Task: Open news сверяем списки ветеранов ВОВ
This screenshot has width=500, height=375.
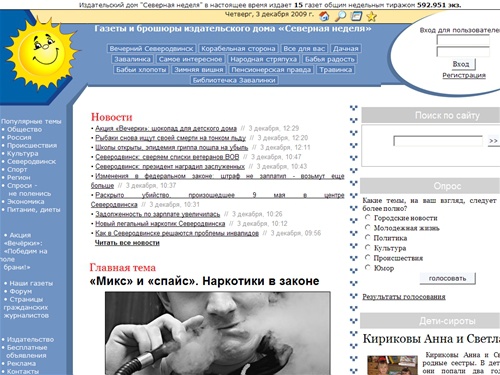Action: 167,157
